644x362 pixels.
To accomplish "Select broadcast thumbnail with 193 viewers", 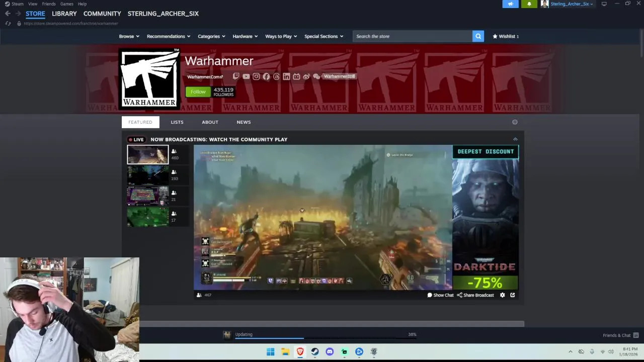I will pos(148,175).
